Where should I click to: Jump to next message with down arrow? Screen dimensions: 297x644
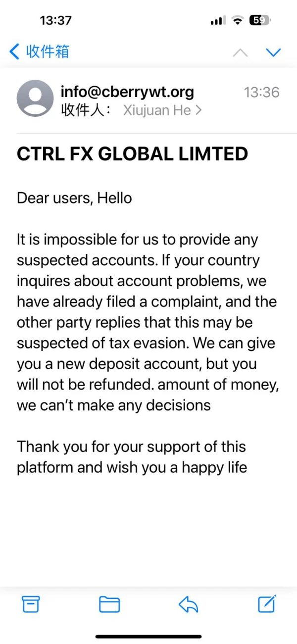[273, 52]
